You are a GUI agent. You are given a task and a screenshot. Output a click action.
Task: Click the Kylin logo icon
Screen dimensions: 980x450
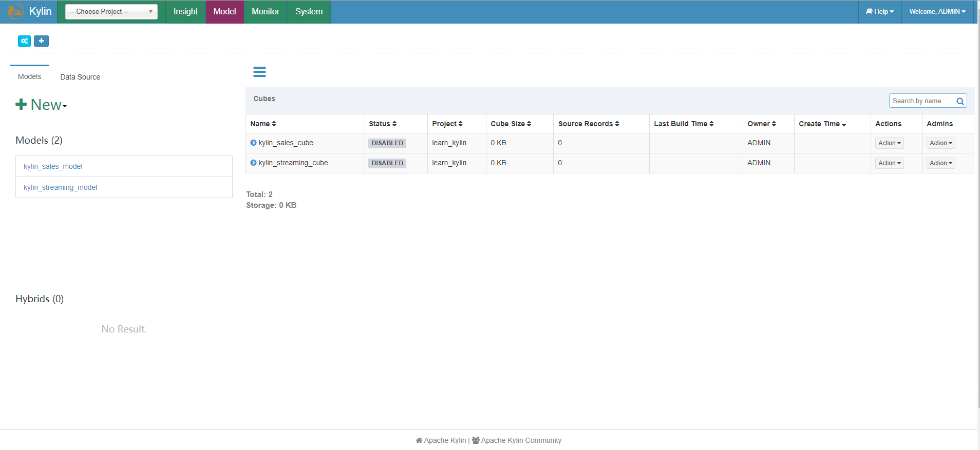(x=15, y=11)
